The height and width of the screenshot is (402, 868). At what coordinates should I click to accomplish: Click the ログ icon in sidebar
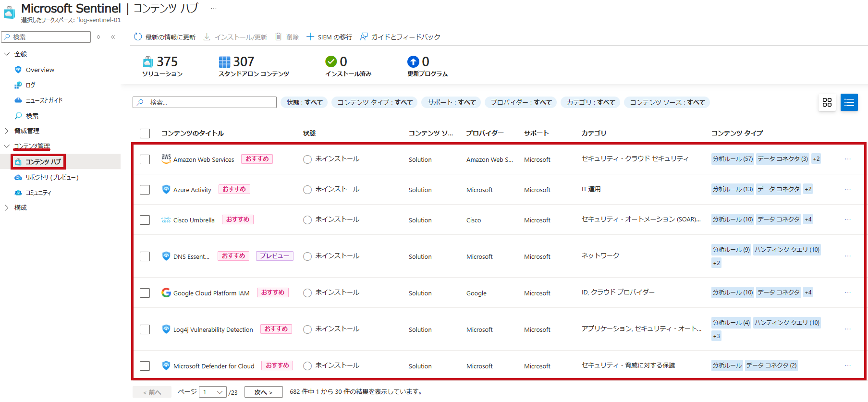coord(18,85)
